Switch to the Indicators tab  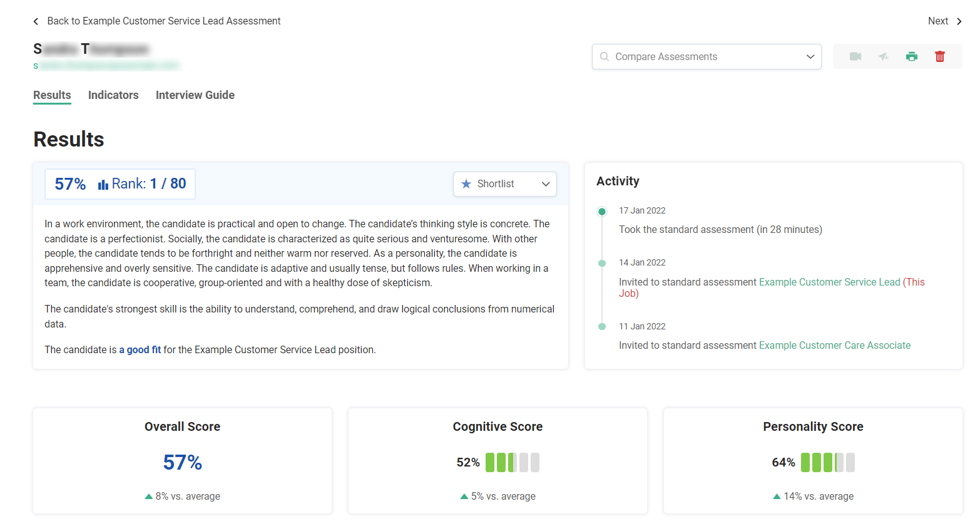[x=113, y=95]
